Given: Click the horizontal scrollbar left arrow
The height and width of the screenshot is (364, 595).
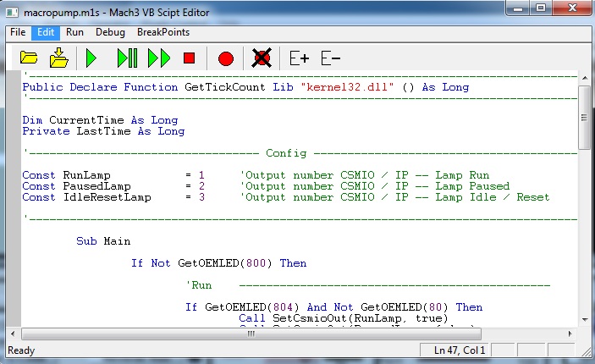Looking at the screenshot, I should [15, 334].
